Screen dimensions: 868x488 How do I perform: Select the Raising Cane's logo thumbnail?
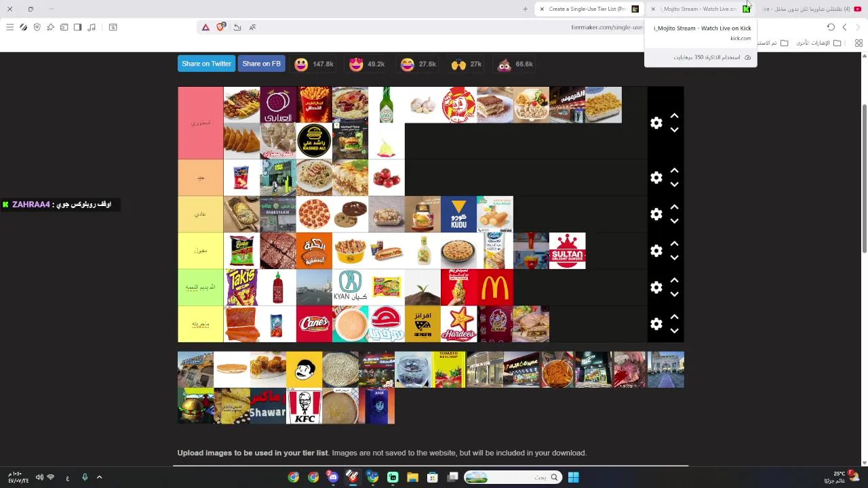[314, 324]
